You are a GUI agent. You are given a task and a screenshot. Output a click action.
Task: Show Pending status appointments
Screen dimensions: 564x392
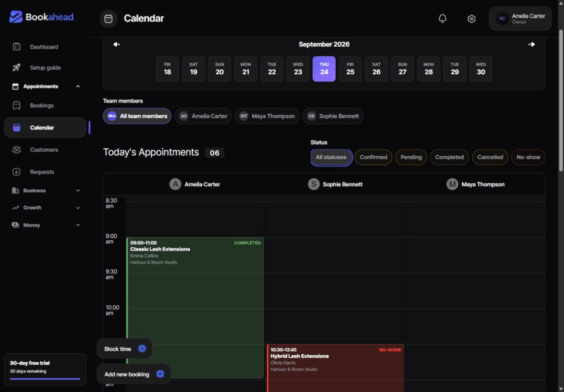(x=411, y=157)
